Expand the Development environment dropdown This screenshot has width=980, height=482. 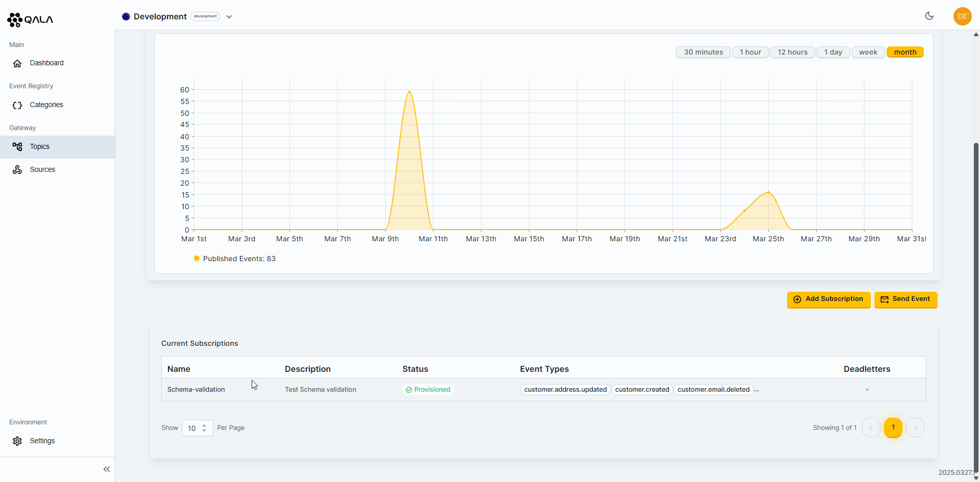(229, 17)
